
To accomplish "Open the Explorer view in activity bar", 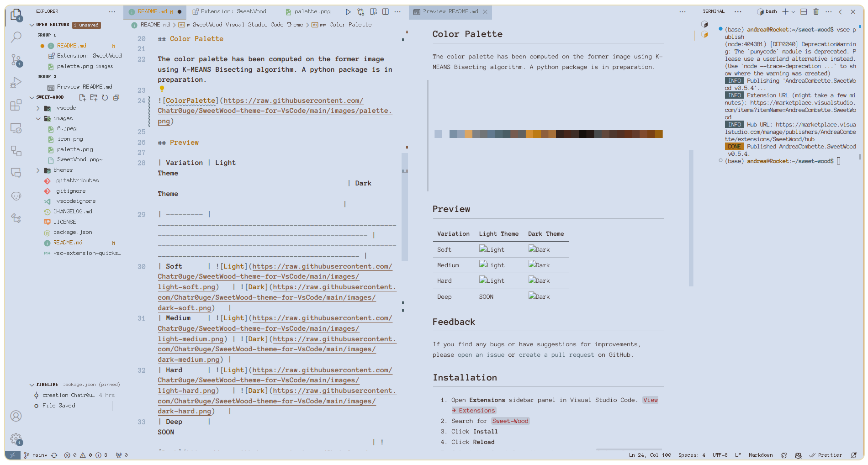I will (x=16, y=15).
